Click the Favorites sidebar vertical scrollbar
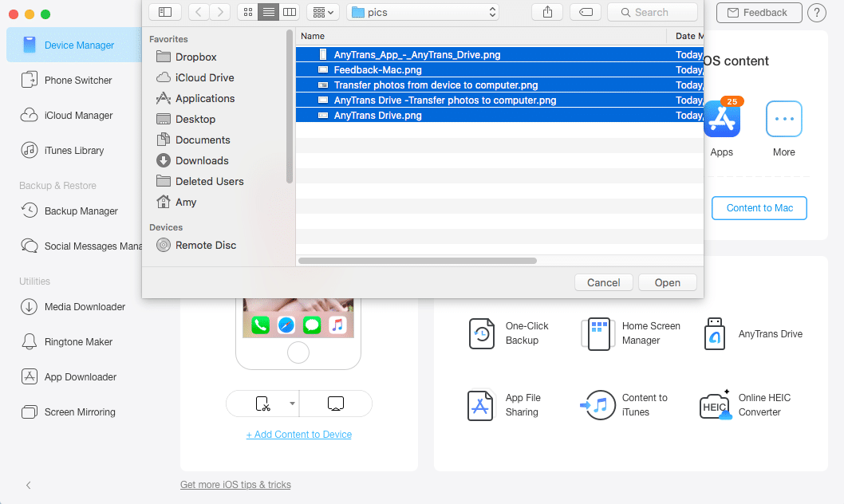Screen dimensions: 844x504 coord(290,107)
